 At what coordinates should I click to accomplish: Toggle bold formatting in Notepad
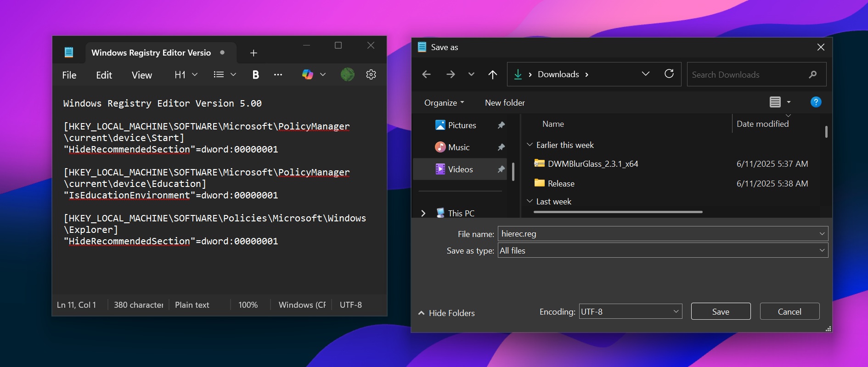point(256,75)
